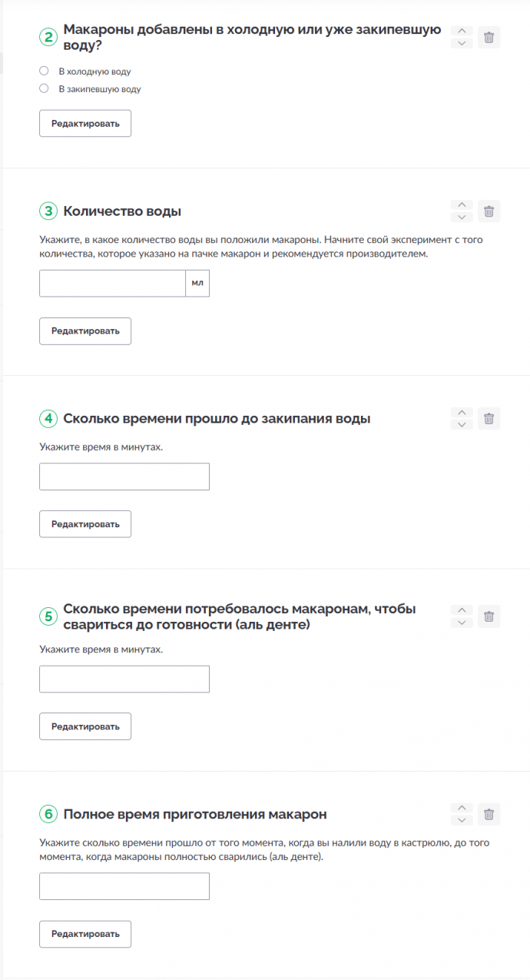
Task: Click Редактировать under question 4
Action: [85, 523]
